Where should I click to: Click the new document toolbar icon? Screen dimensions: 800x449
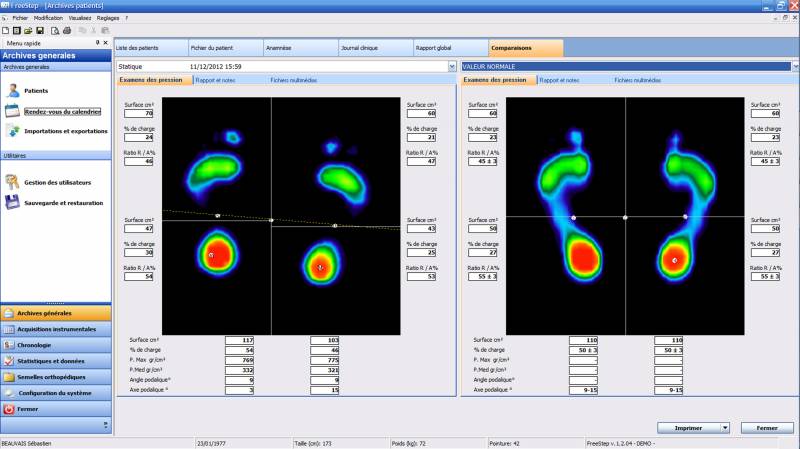tap(5, 30)
